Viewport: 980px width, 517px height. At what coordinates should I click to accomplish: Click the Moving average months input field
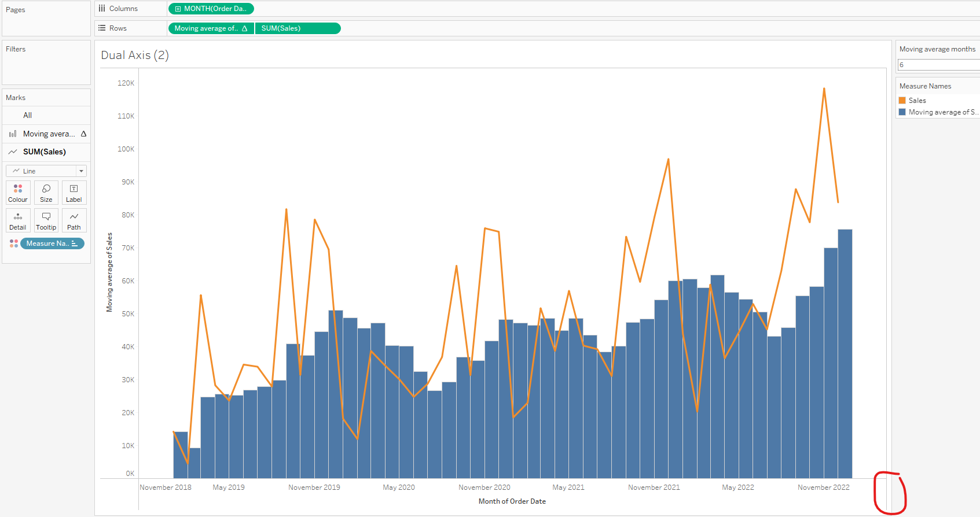tap(938, 65)
